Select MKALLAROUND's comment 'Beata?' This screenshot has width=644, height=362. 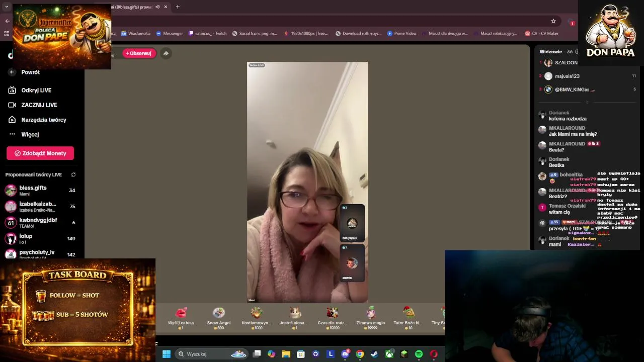click(556, 150)
